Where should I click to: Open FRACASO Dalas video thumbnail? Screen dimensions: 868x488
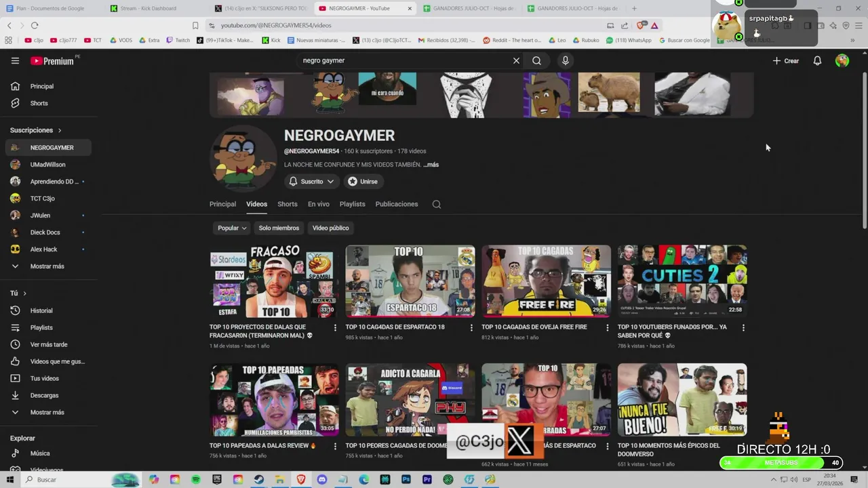click(274, 281)
